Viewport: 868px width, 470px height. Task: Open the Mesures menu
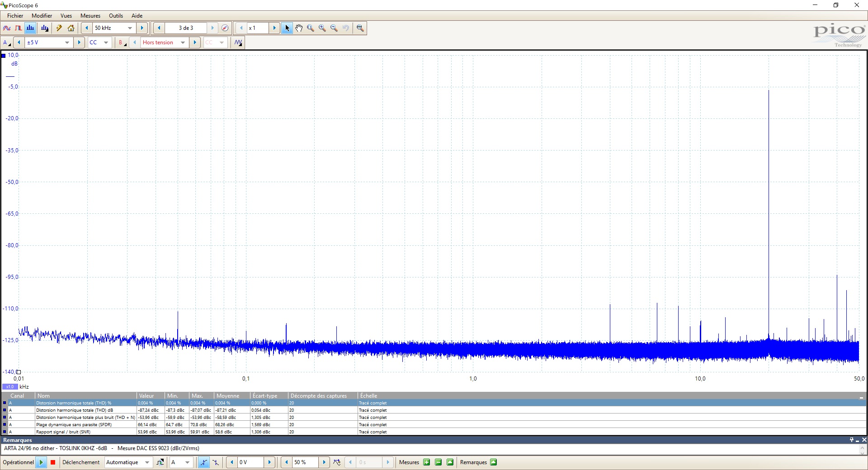coord(90,16)
